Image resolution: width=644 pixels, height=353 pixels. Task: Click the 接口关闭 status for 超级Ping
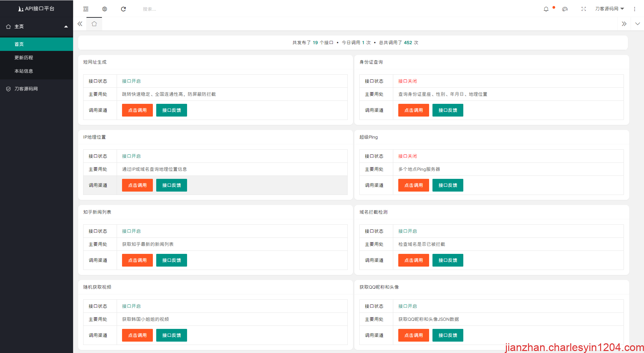407,156
